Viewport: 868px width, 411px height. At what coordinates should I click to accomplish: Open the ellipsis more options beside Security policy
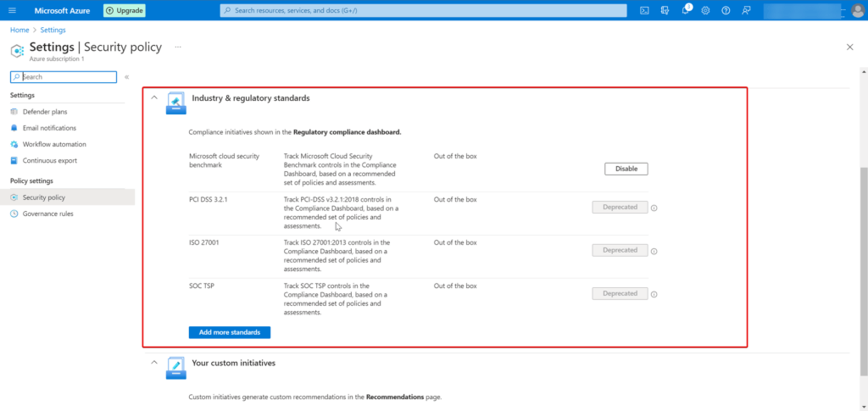178,47
